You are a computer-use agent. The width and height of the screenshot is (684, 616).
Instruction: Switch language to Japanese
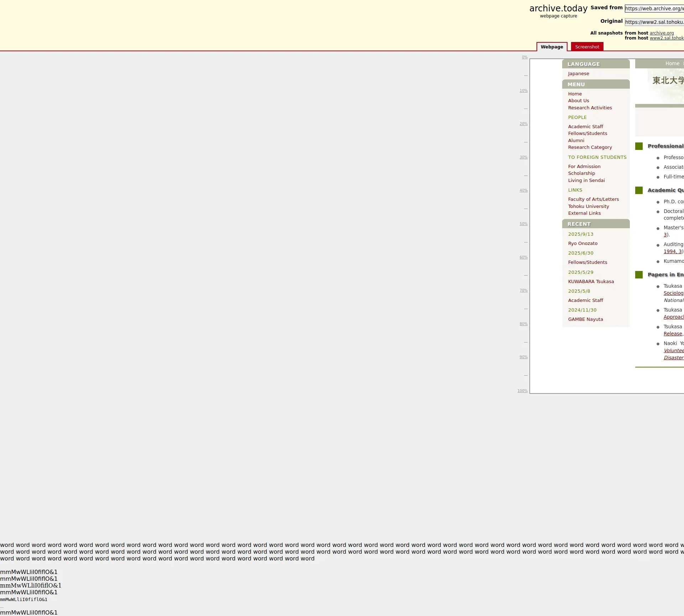point(578,74)
